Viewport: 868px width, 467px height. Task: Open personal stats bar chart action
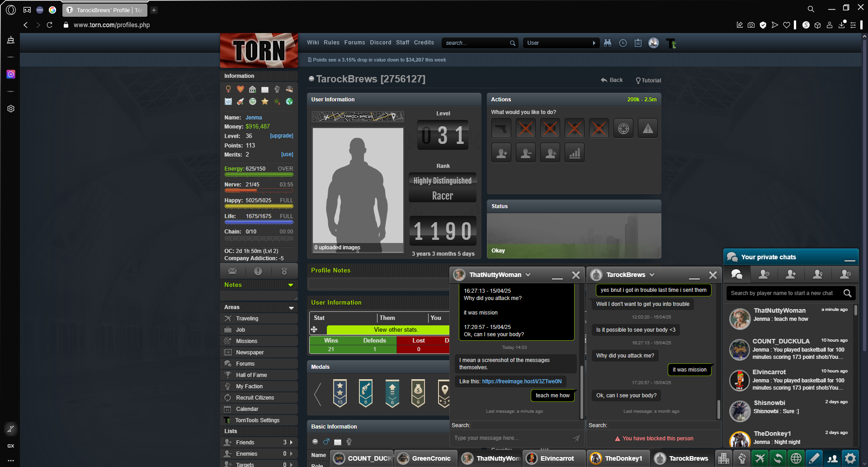[x=575, y=153]
